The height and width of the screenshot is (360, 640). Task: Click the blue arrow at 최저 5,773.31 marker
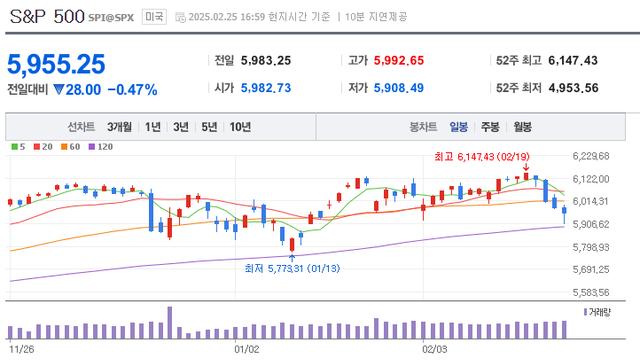292,258
